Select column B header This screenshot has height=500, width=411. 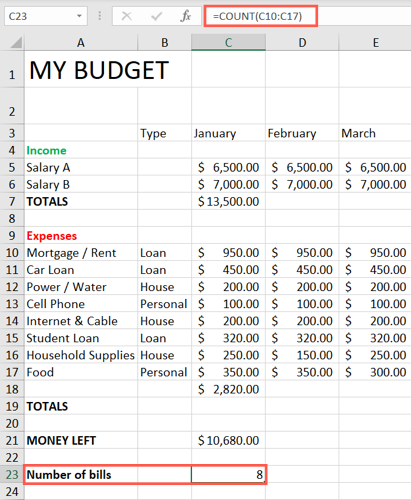(165, 42)
